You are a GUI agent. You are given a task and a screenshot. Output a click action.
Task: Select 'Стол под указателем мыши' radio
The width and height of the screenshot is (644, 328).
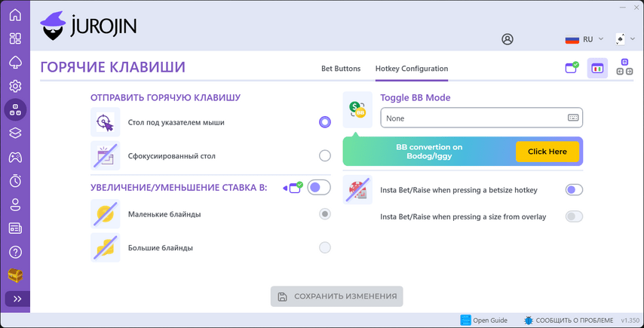coord(325,122)
